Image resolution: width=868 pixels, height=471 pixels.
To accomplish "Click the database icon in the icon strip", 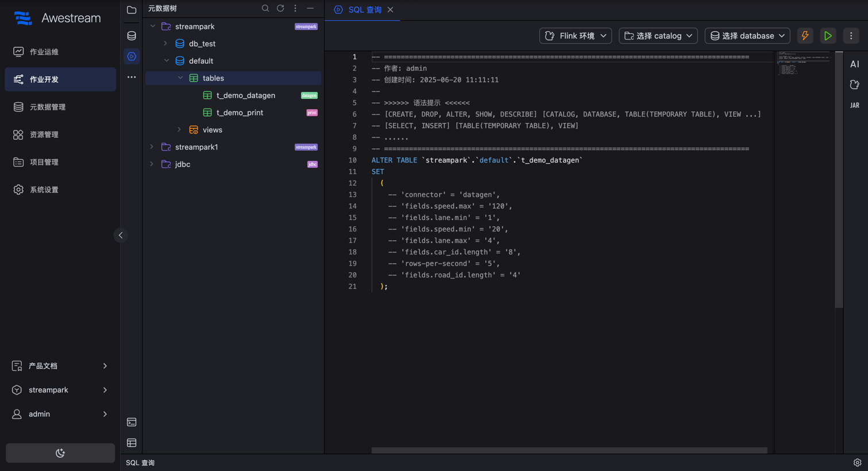I will (x=132, y=36).
